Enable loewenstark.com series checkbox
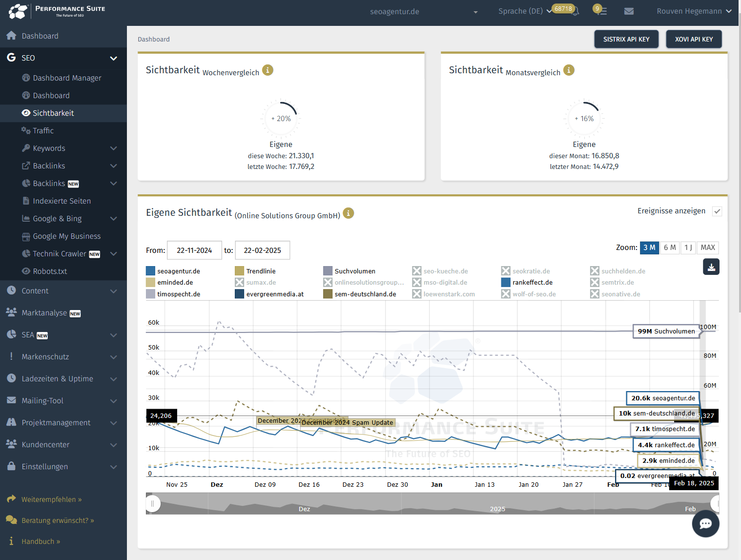This screenshot has height=560, width=741. pos(417,294)
